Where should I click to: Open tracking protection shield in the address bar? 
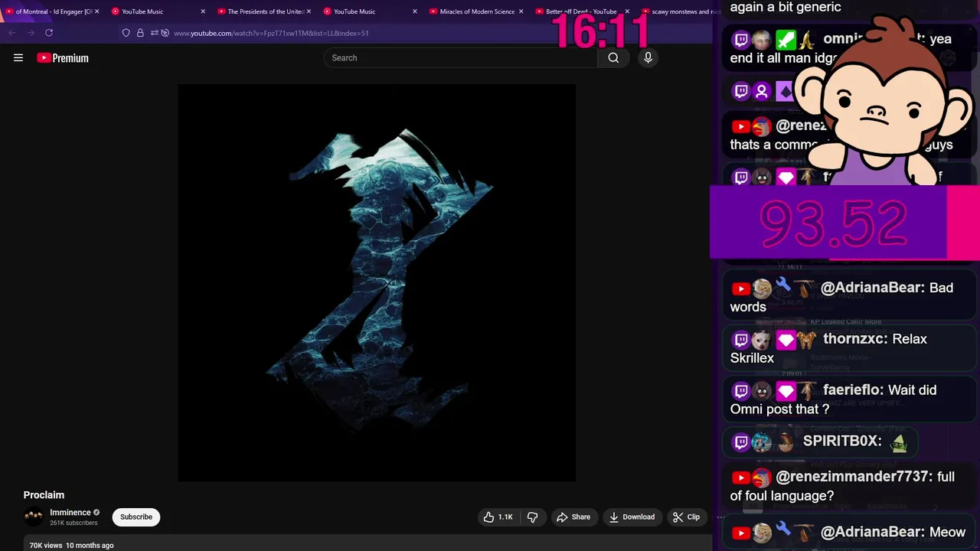(x=126, y=33)
